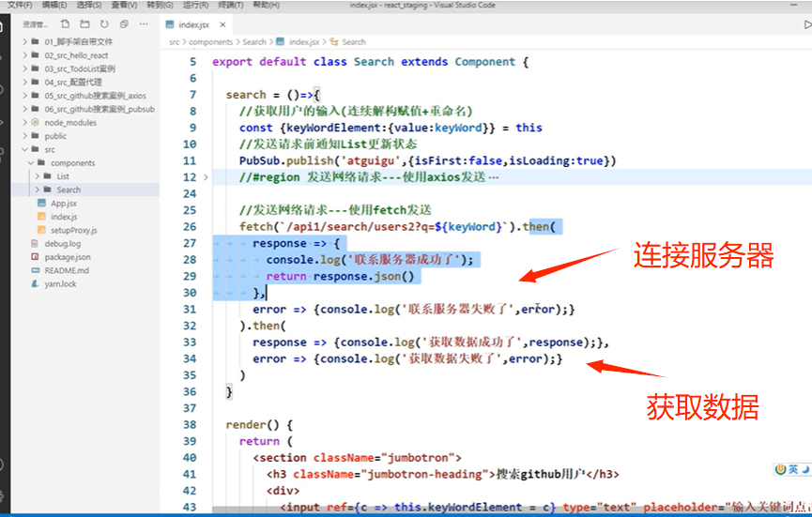Click the jsx file icon in the index.jsx tab

coord(169,24)
